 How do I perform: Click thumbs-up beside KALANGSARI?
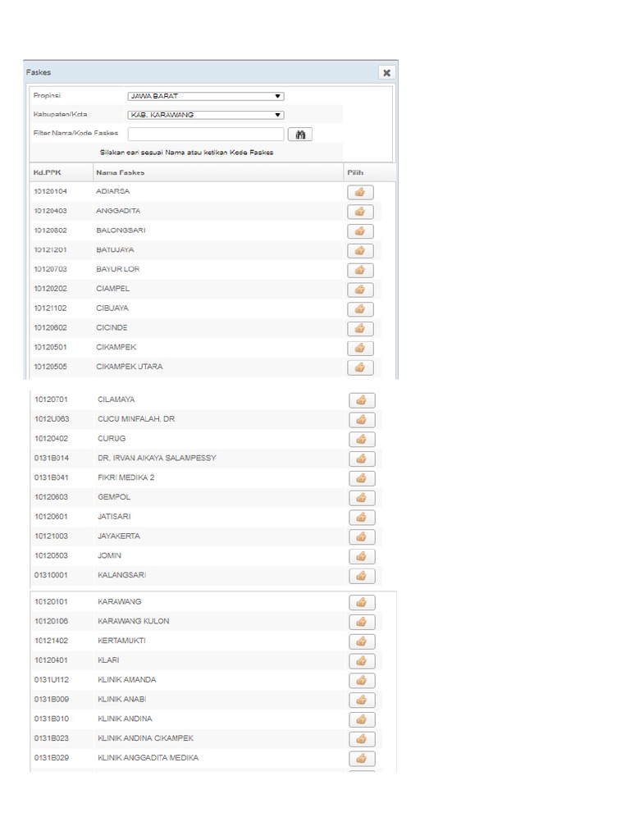[362, 576]
